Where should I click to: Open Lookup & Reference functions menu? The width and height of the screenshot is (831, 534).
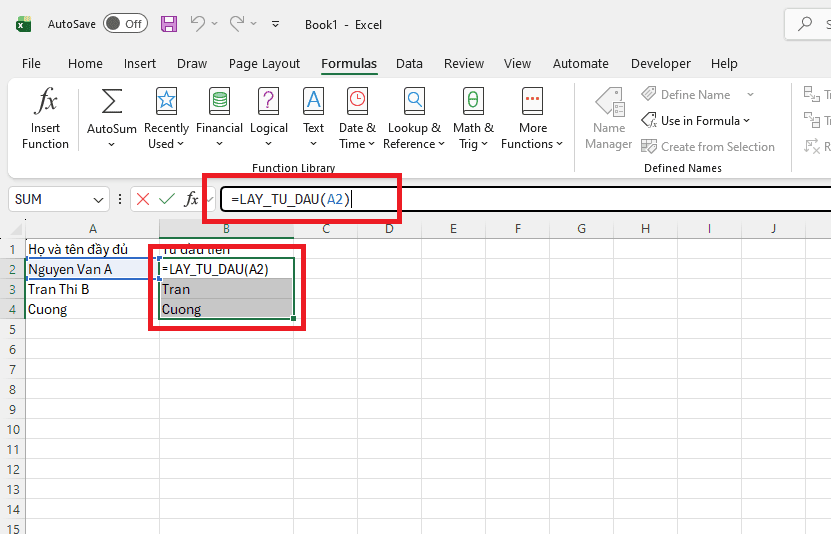tap(414, 119)
